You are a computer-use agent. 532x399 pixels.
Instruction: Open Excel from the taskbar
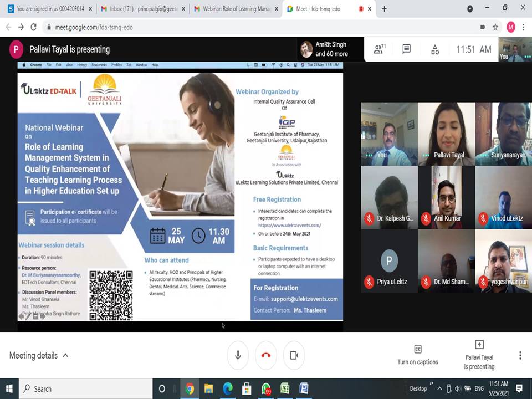pos(285,389)
